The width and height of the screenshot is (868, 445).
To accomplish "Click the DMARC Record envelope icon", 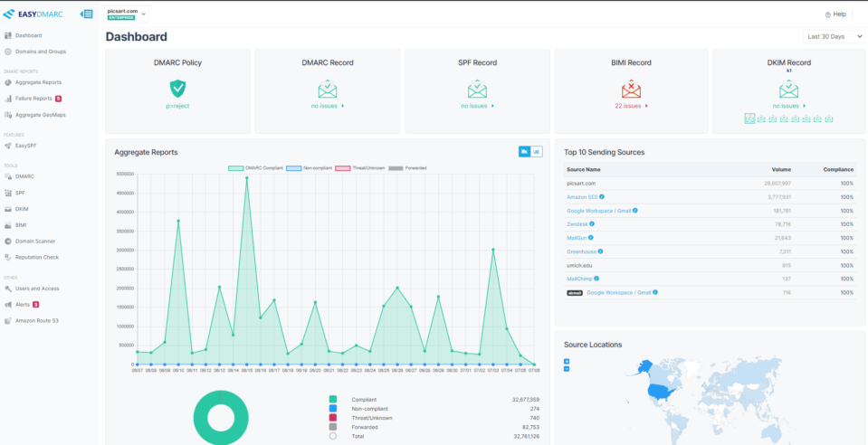I will pyautogui.click(x=327, y=89).
